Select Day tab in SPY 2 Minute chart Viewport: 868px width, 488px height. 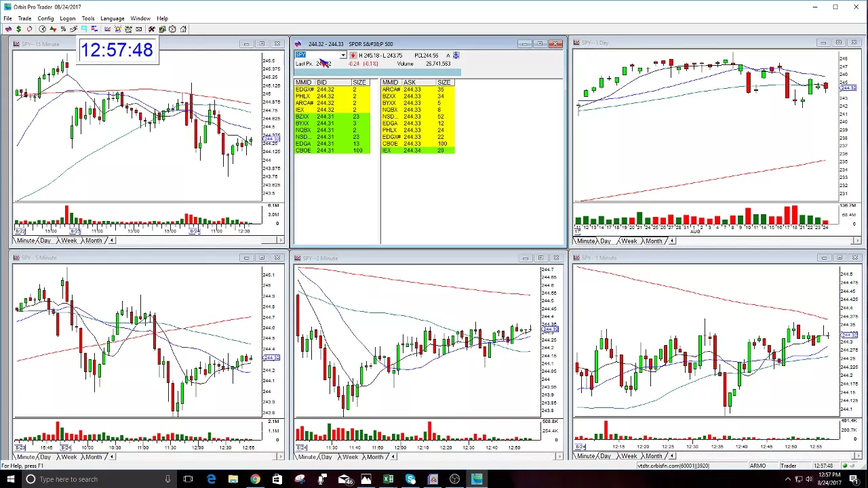pos(326,457)
